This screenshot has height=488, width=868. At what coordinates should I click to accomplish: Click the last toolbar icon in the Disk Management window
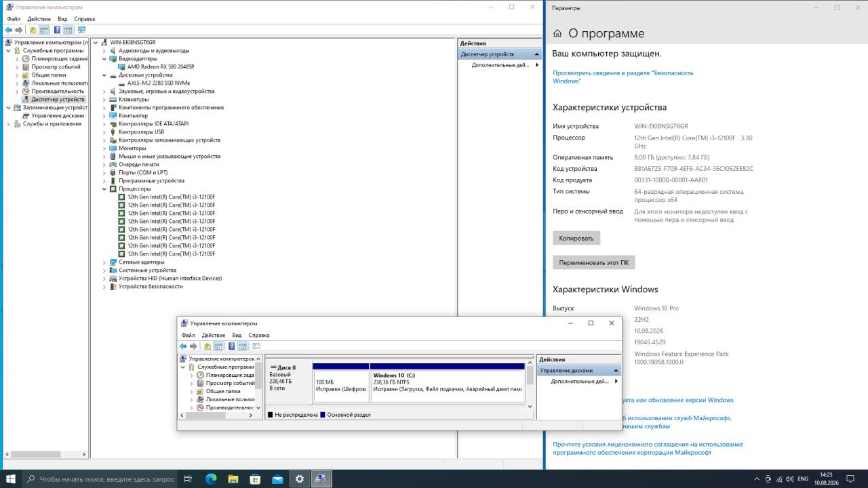coord(256,346)
